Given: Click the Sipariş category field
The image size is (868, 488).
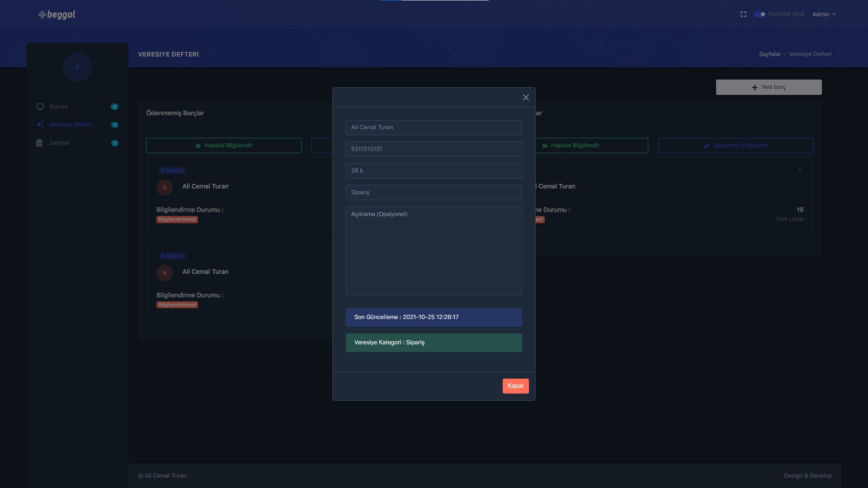Looking at the screenshot, I should click(x=434, y=192).
